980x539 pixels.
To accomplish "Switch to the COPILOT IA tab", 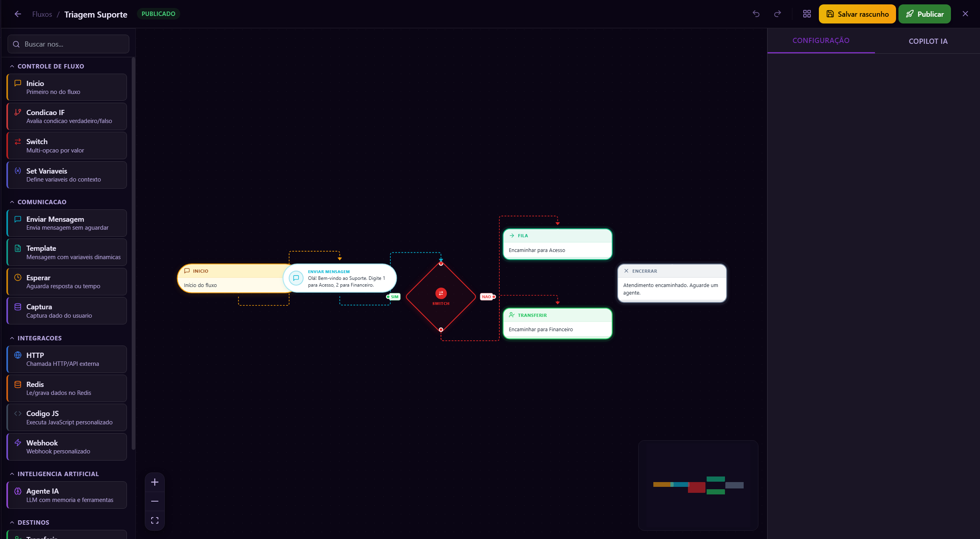I will pyautogui.click(x=928, y=41).
